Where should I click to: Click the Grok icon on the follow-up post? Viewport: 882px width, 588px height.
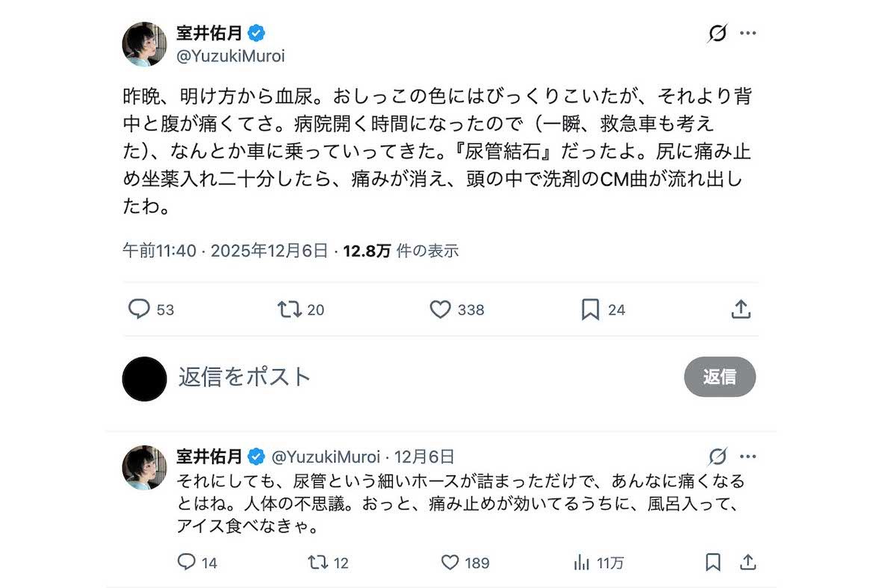click(x=717, y=457)
